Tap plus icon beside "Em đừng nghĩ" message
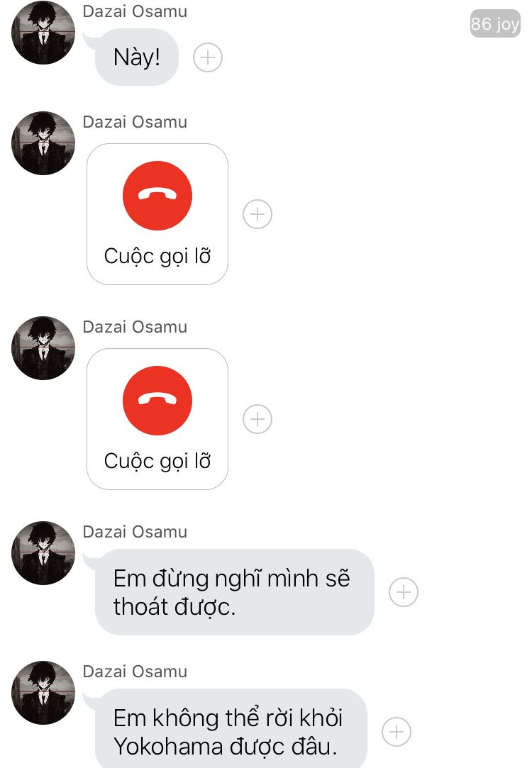The height and width of the screenshot is (768, 532). pos(404,592)
